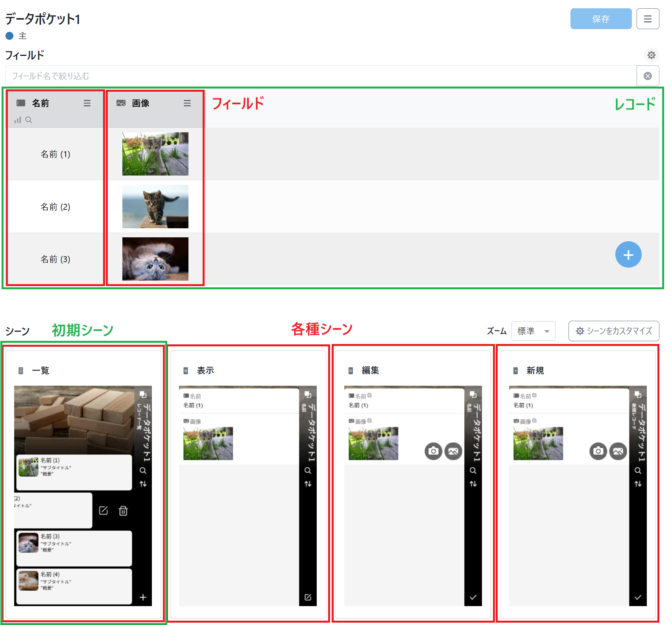Click the camera icon in 編集 scene
The image size is (672, 625).
[x=433, y=451]
